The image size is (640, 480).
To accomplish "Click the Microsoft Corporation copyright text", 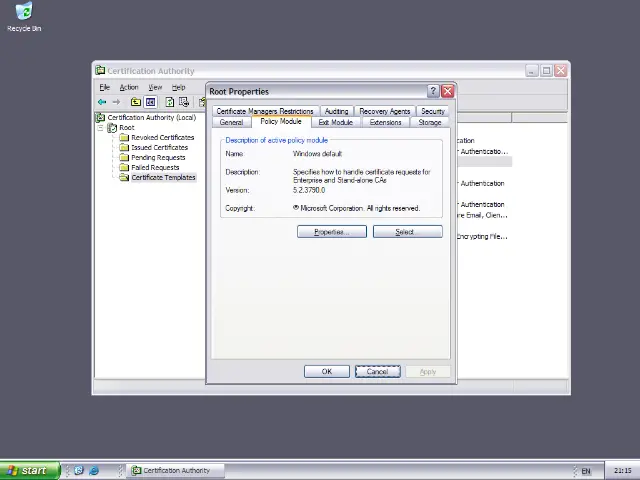I will (356, 208).
